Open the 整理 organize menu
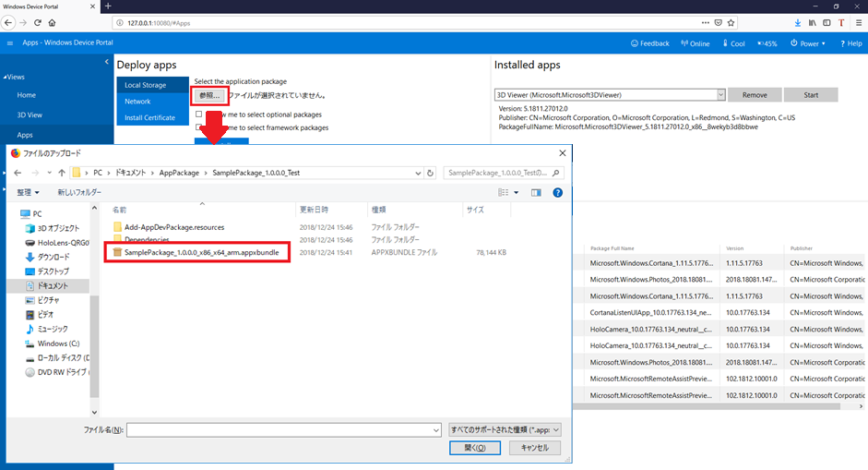The height and width of the screenshot is (470, 868). click(28, 192)
